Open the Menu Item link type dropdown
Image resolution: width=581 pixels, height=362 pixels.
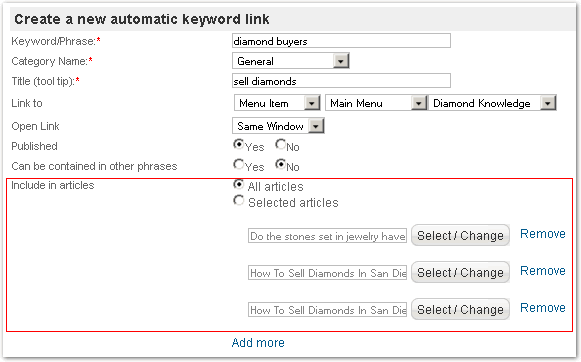277,103
